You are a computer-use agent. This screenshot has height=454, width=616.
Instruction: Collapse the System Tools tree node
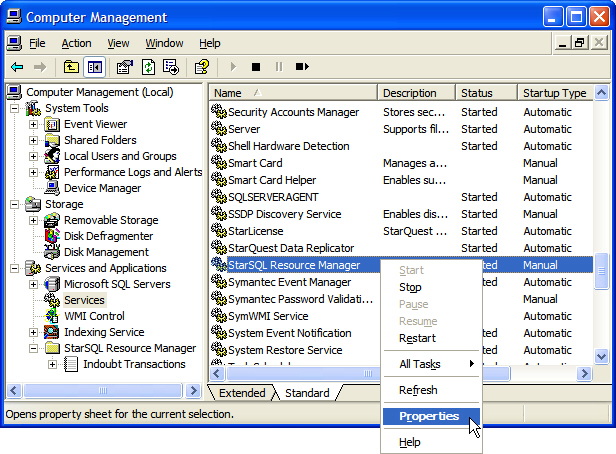click(14, 108)
